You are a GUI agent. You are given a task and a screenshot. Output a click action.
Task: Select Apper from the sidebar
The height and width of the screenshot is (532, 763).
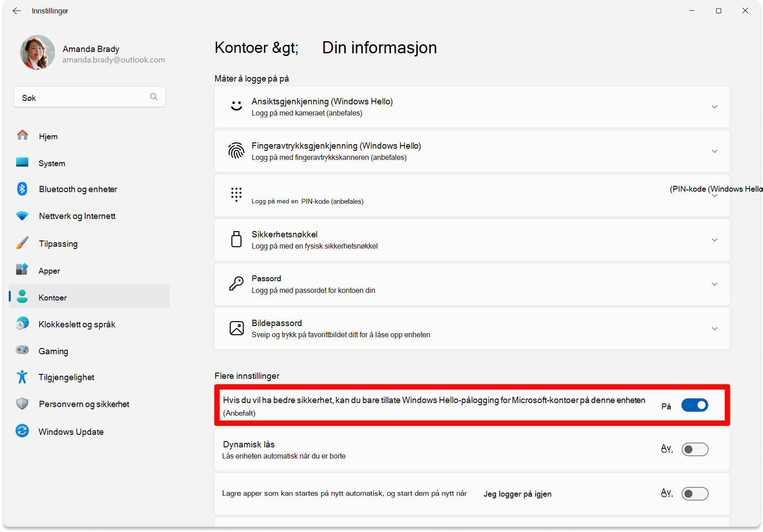(90, 270)
